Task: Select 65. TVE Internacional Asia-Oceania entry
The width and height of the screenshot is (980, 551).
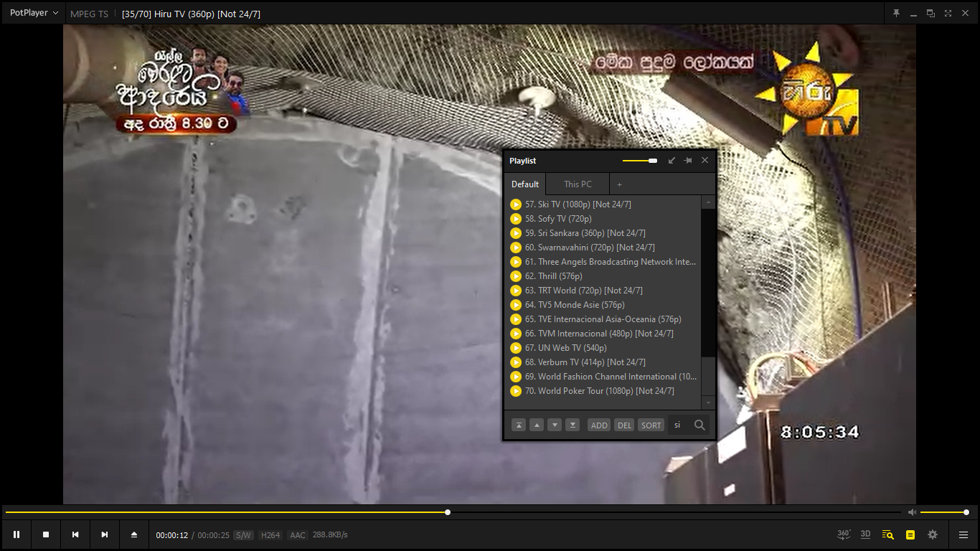Action: coord(603,319)
